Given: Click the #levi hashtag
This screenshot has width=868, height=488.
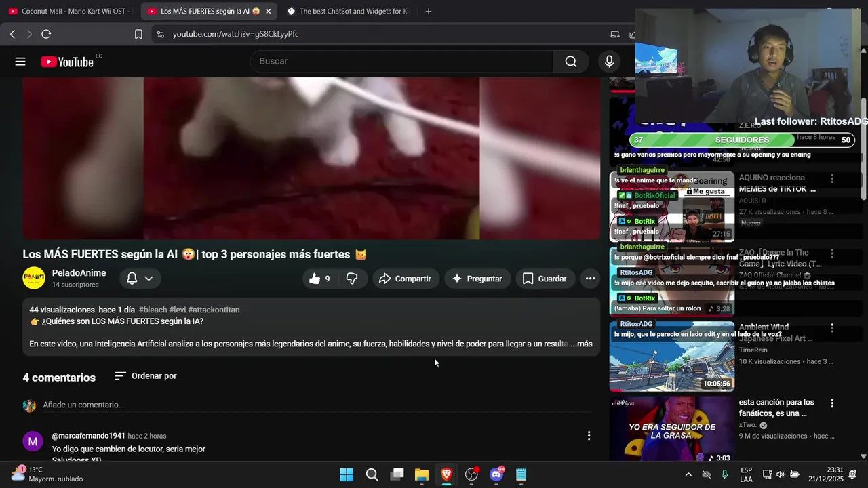Looking at the screenshot, I should click(x=177, y=310).
